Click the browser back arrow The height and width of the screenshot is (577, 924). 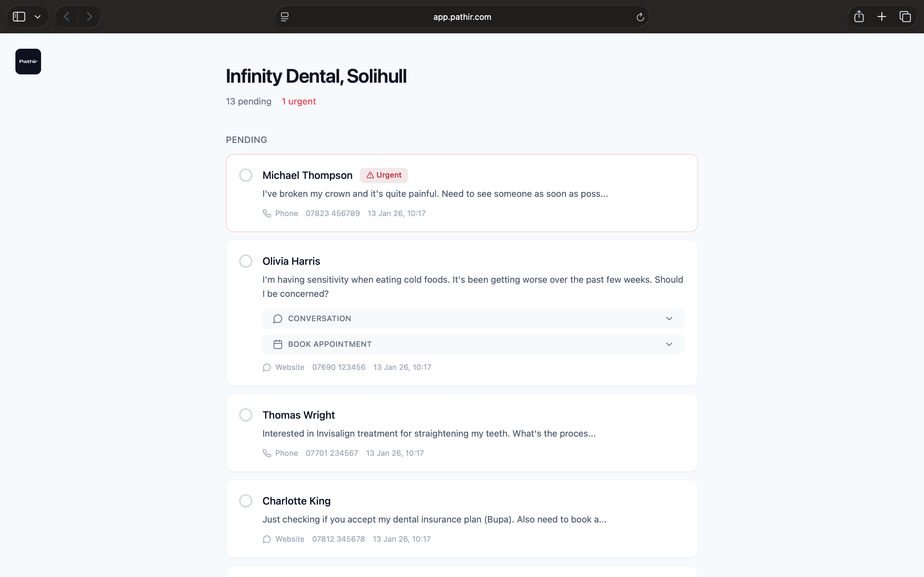click(x=66, y=17)
